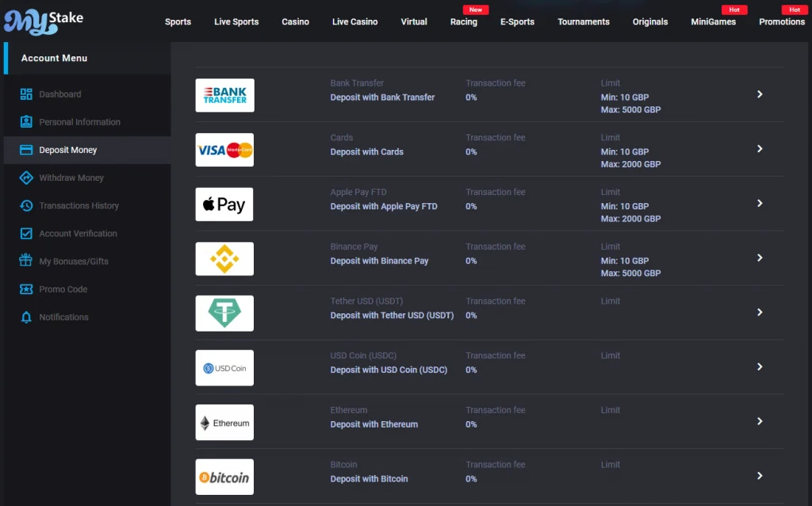
Task: Expand the Apple Pay FTD row chevron
Action: (760, 203)
